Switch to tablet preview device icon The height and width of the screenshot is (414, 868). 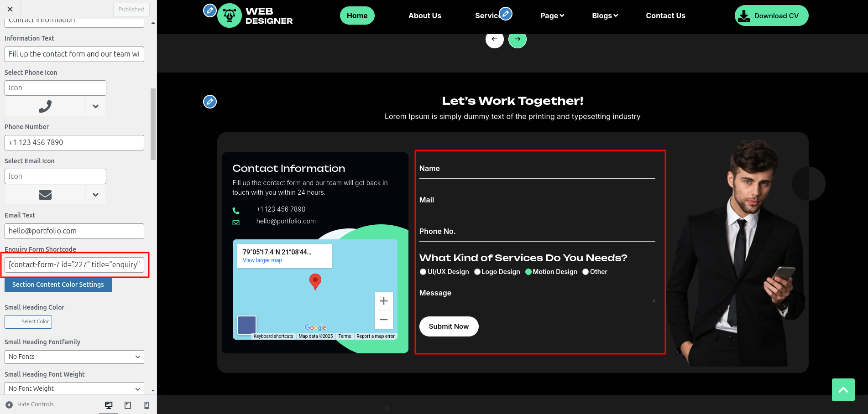128,405
